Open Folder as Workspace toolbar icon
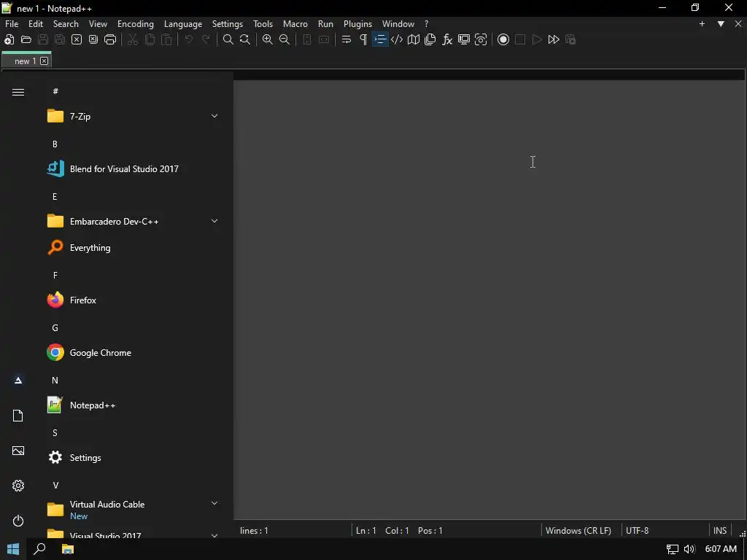Image resolution: width=747 pixels, height=560 pixels. click(x=464, y=39)
